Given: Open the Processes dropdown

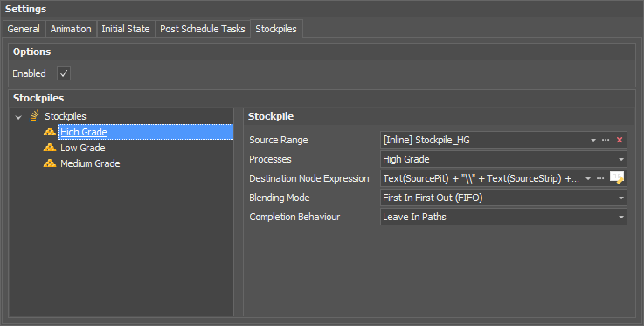Looking at the screenshot, I should [621, 159].
